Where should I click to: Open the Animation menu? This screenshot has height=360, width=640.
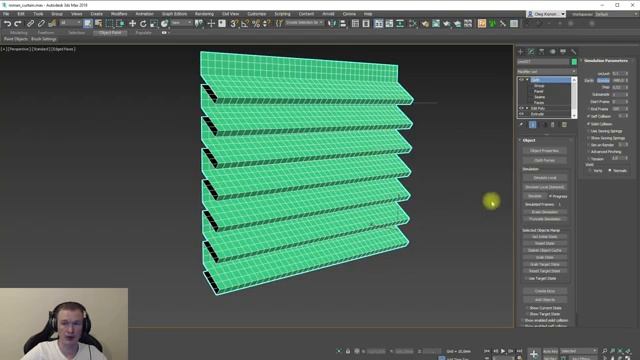[144, 14]
